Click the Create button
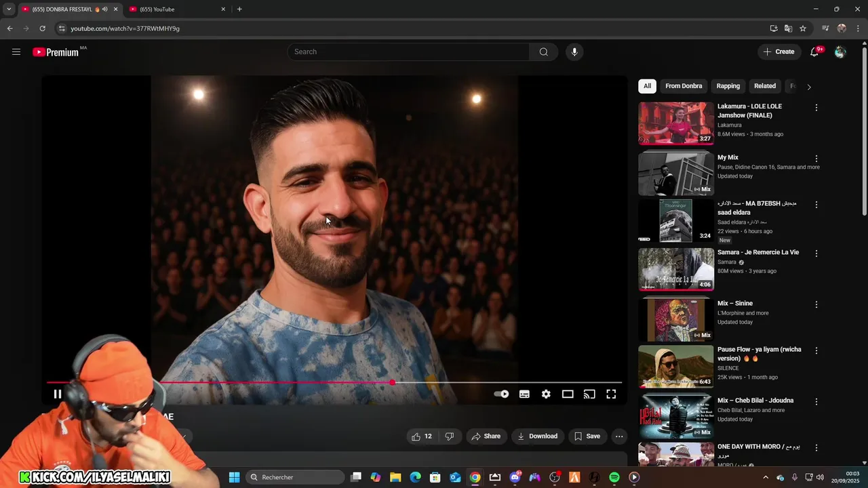 (779, 52)
